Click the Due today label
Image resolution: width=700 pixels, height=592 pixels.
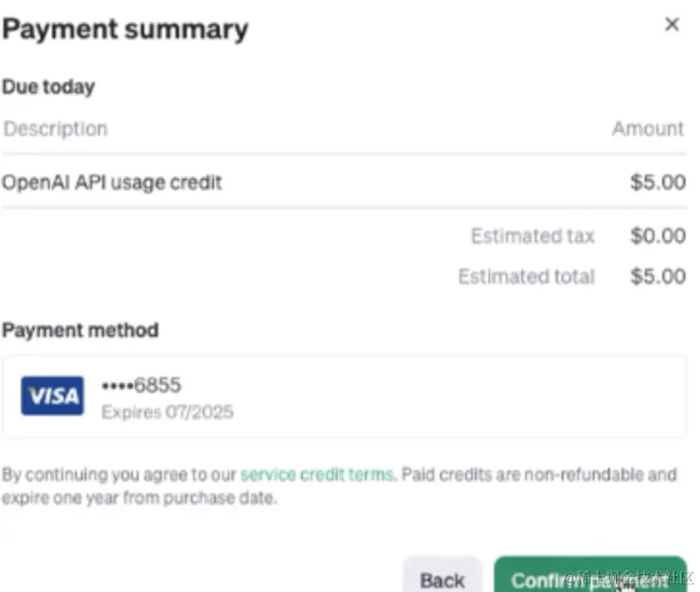click(48, 86)
